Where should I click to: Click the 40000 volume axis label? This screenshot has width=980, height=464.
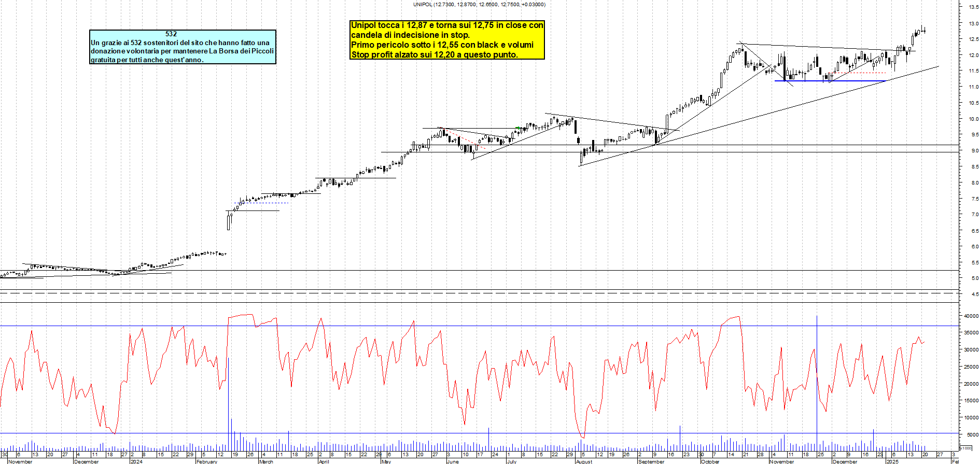click(x=971, y=316)
